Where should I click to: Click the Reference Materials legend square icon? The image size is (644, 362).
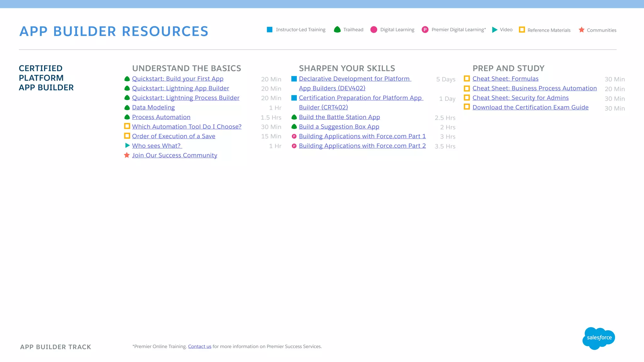(x=522, y=30)
